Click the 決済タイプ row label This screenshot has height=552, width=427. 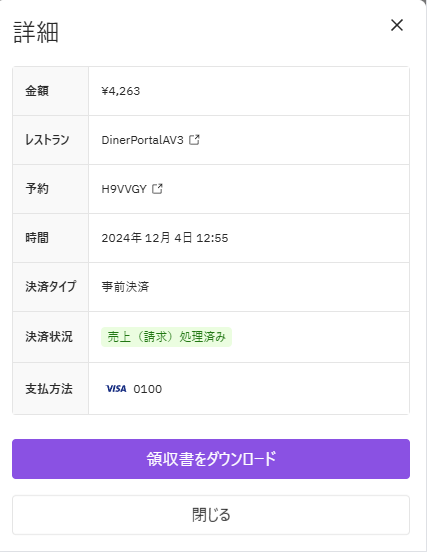click(51, 287)
